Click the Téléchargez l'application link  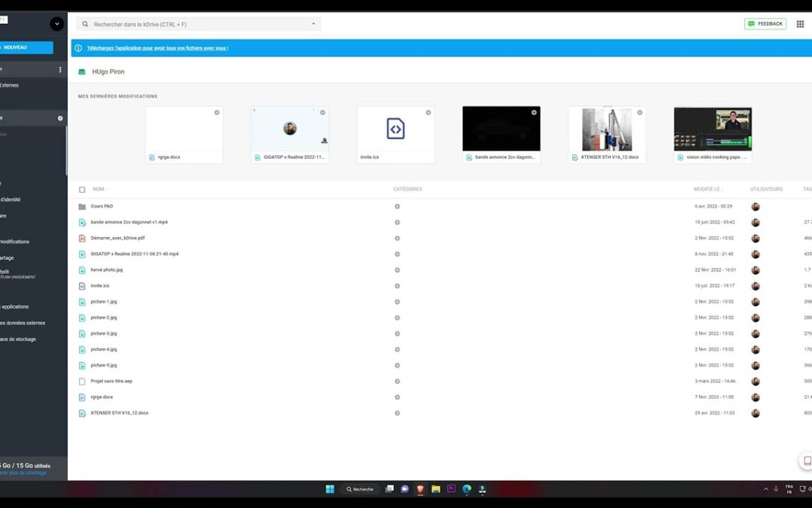(157, 48)
